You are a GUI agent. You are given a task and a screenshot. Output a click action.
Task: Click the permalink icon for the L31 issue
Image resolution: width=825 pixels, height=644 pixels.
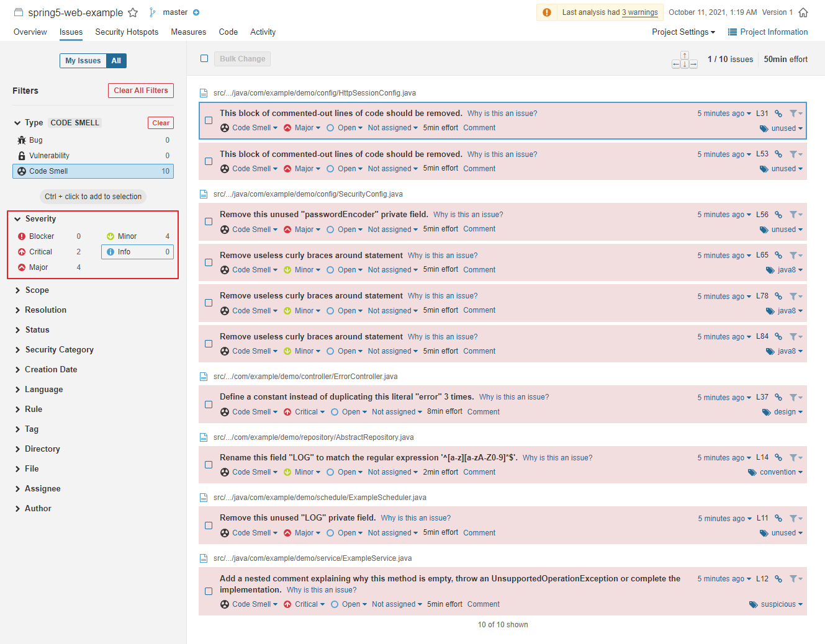[778, 114]
